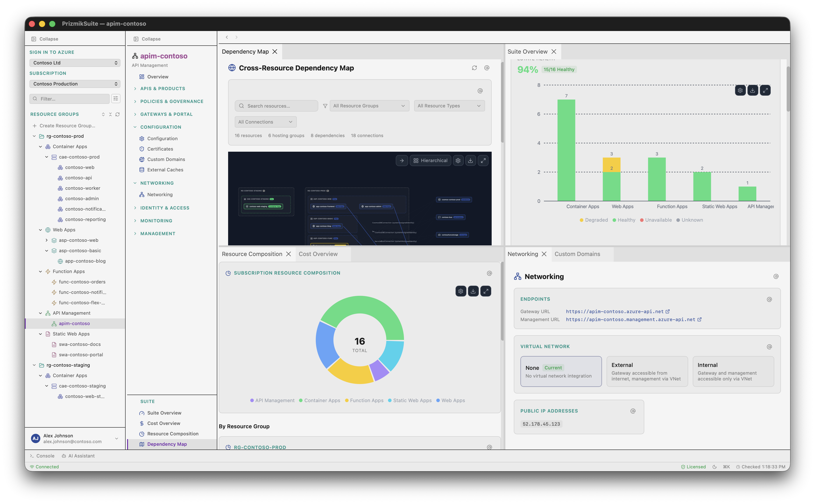
Task: Navigate forward with the right chevron
Action: tap(236, 37)
